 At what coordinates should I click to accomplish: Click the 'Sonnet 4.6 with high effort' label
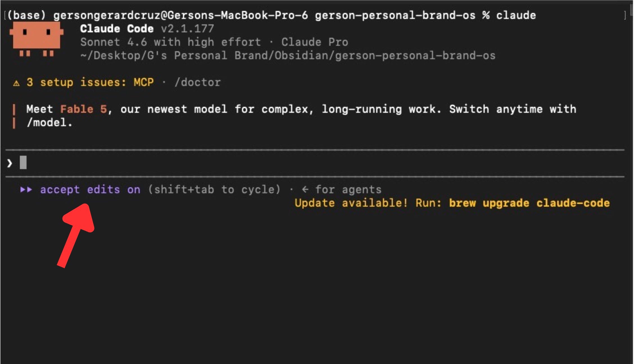coord(171,42)
